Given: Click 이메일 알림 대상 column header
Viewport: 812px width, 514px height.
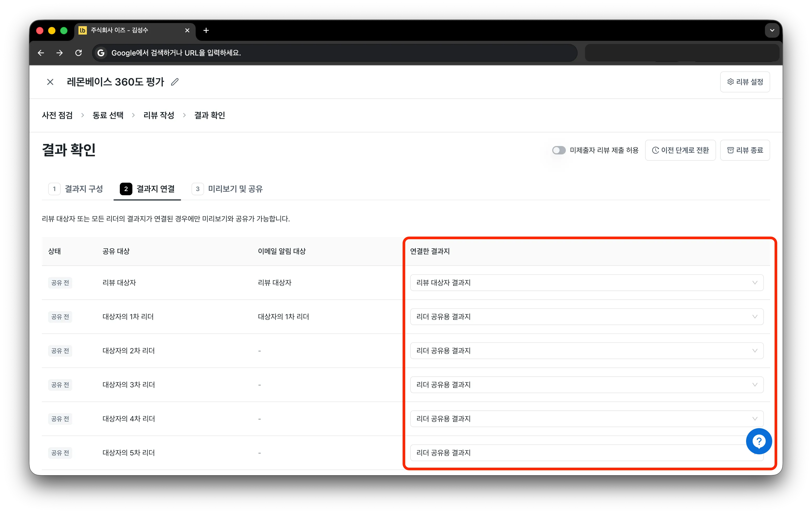Looking at the screenshot, I should 281,251.
